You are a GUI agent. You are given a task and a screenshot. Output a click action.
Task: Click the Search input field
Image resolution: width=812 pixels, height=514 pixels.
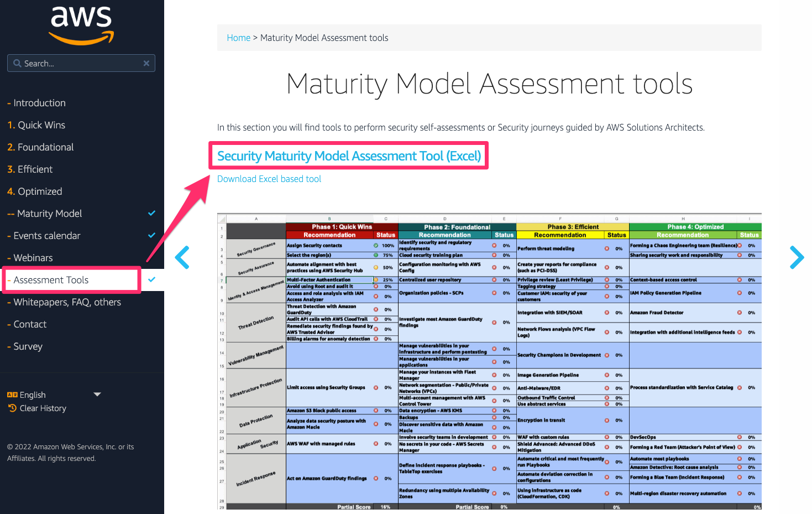pos(80,64)
